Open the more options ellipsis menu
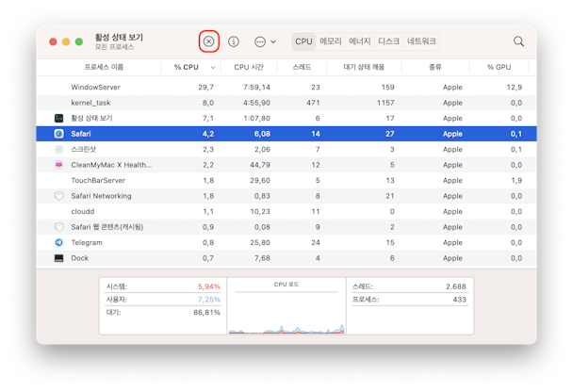 (x=265, y=41)
